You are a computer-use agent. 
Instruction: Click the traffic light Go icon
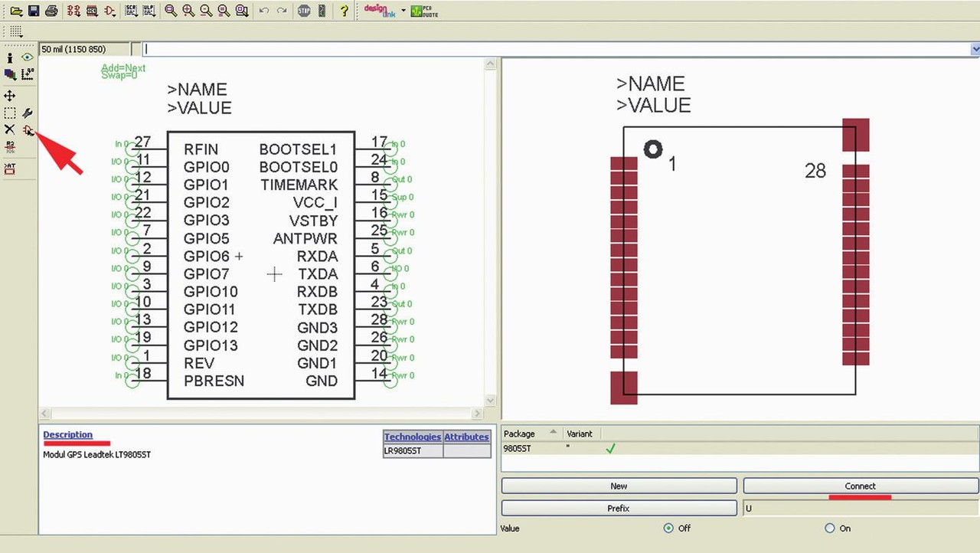pyautogui.click(x=322, y=11)
